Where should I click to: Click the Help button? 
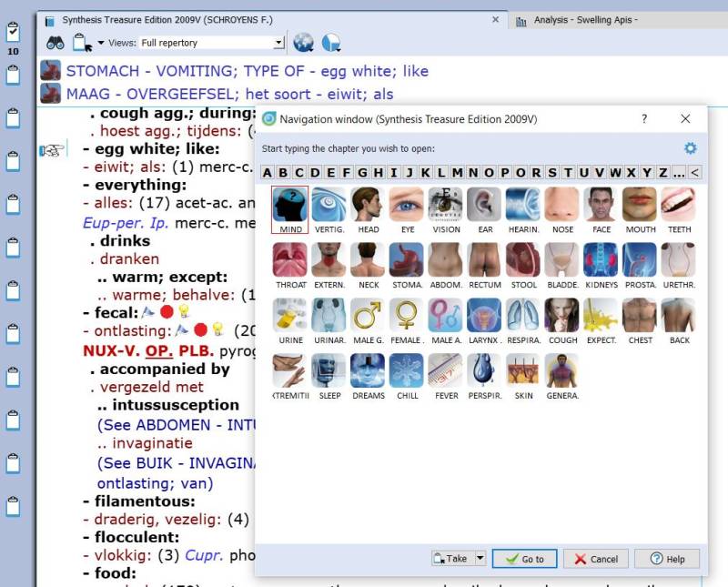pyautogui.click(x=667, y=559)
